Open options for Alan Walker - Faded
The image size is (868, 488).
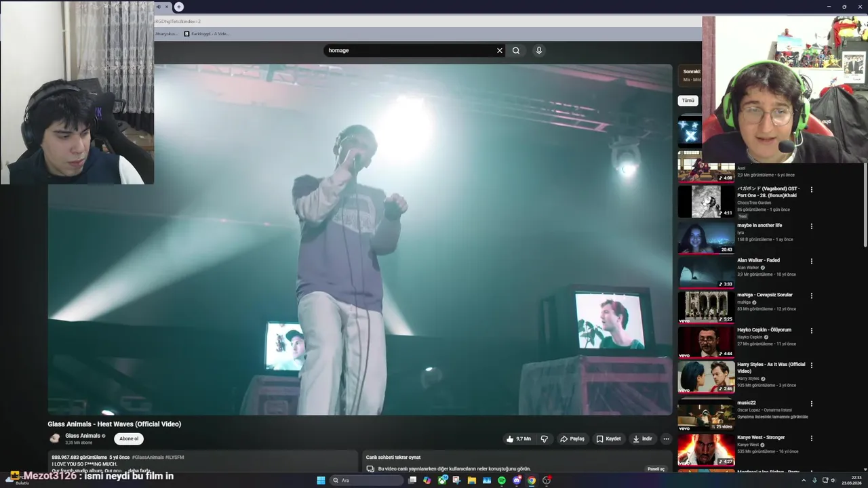click(x=811, y=261)
